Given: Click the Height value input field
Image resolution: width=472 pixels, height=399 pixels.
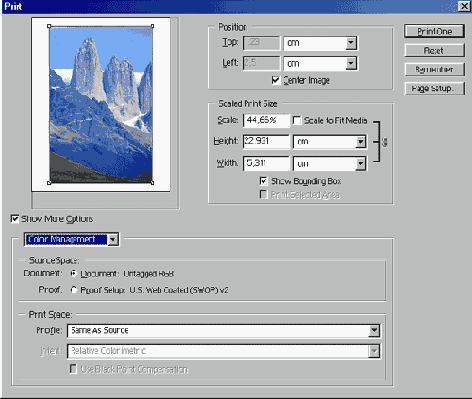Looking at the screenshot, I should [x=266, y=141].
